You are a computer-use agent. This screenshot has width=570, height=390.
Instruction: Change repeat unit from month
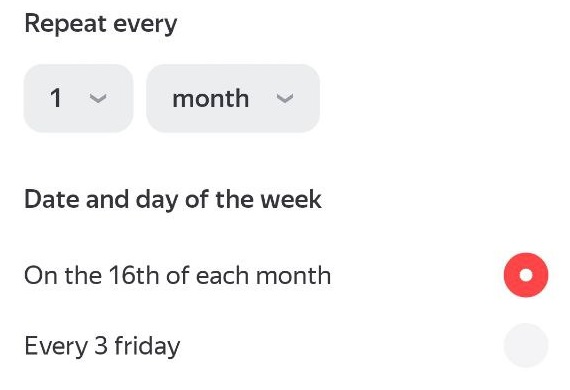(233, 98)
